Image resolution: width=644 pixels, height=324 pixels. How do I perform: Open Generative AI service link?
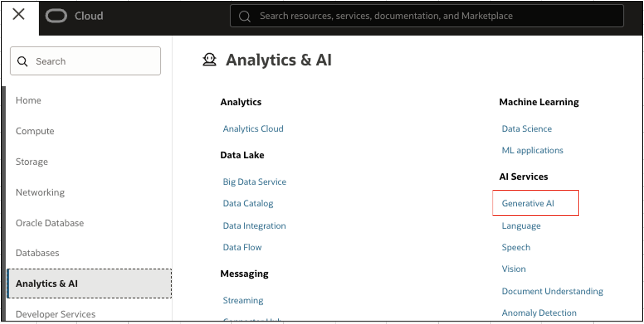pyautogui.click(x=528, y=203)
